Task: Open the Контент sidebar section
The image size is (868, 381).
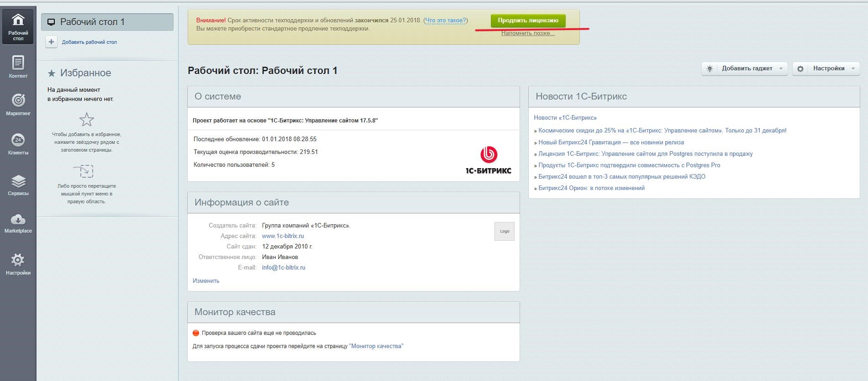Action: (18, 66)
